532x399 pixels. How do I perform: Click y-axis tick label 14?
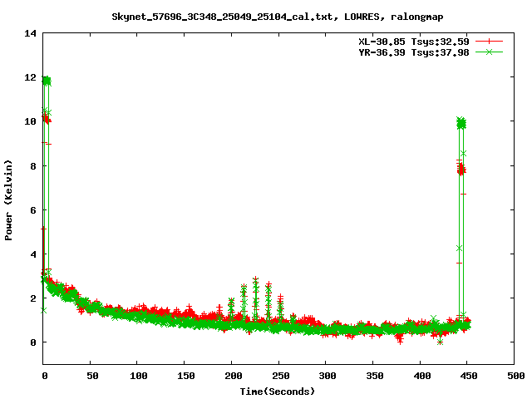(x=30, y=33)
